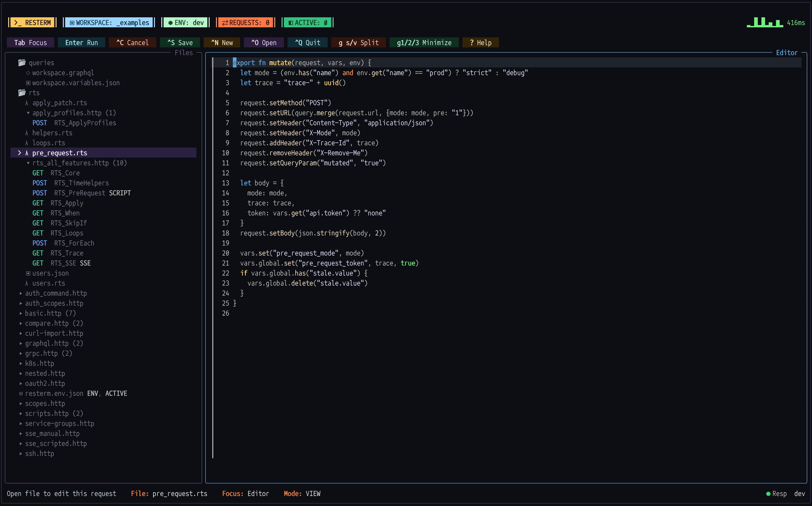
Task: Click the 416ms latency readout
Action: (796, 23)
